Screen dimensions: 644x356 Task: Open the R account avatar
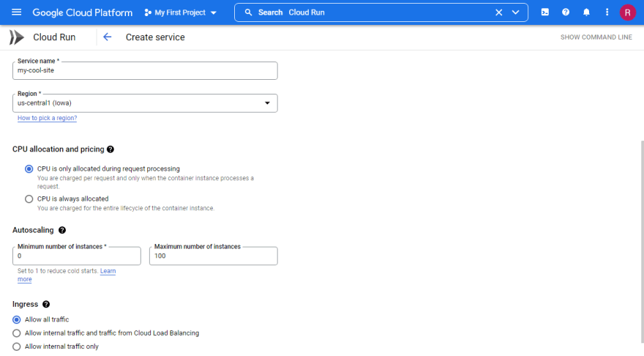coord(628,12)
